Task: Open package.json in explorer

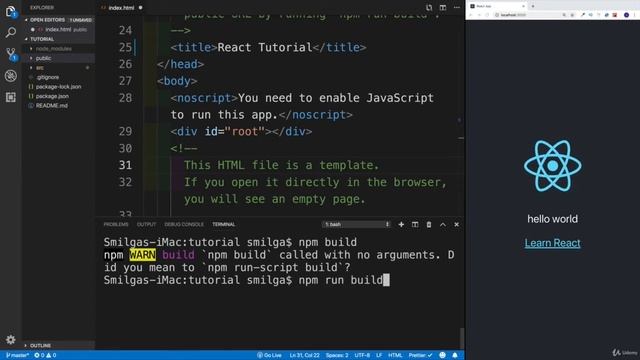Action: [52, 96]
